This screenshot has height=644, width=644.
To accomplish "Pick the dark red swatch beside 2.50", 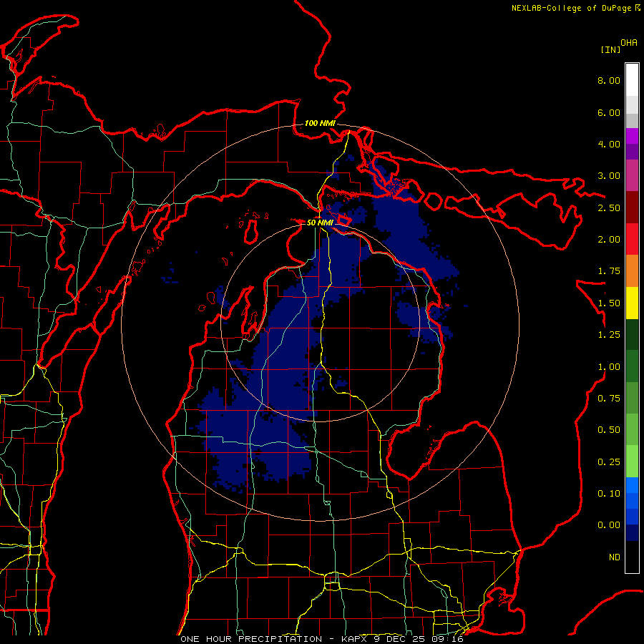I will click(x=632, y=208).
